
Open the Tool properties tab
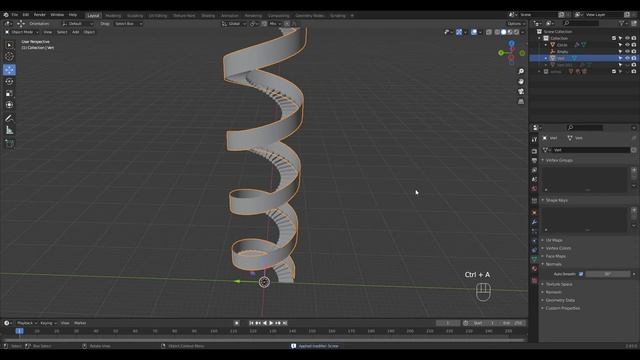coord(534,140)
